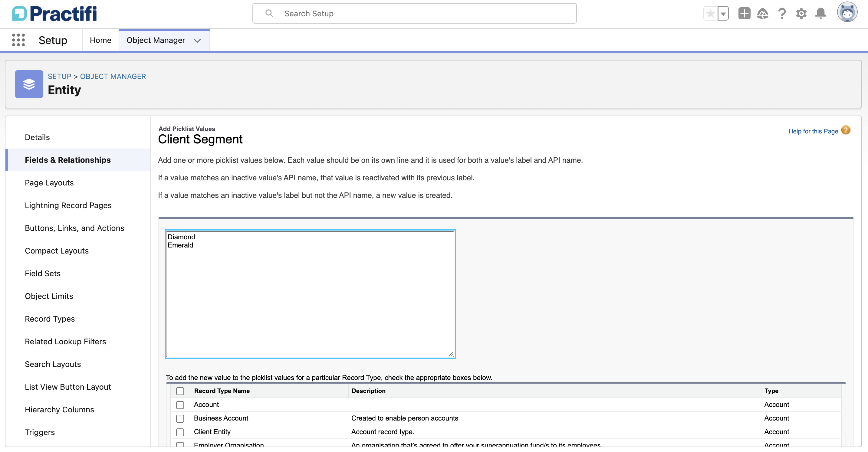Open Field Sets in the sidebar
868x452 pixels.
pyautogui.click(x=43, y=273)
